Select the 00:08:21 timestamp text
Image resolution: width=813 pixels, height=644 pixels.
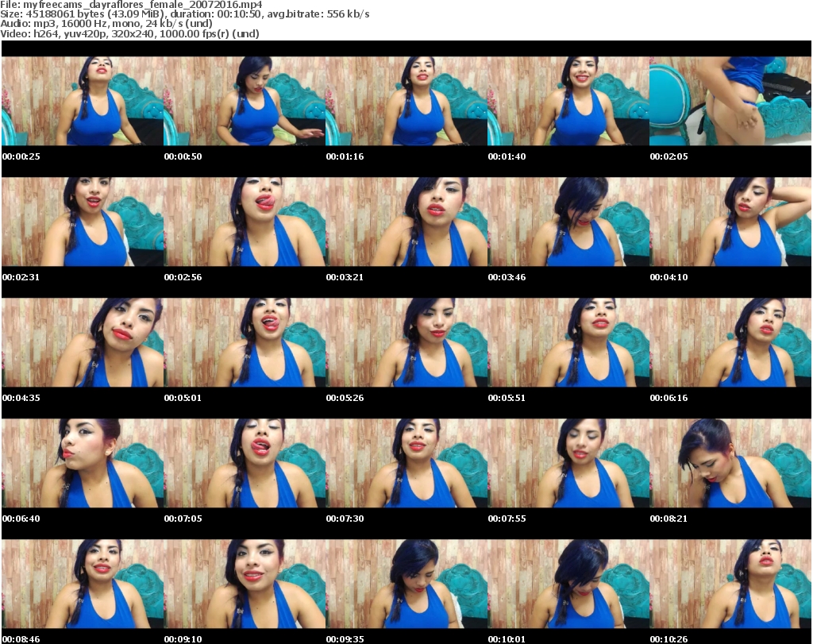(669, 519)
